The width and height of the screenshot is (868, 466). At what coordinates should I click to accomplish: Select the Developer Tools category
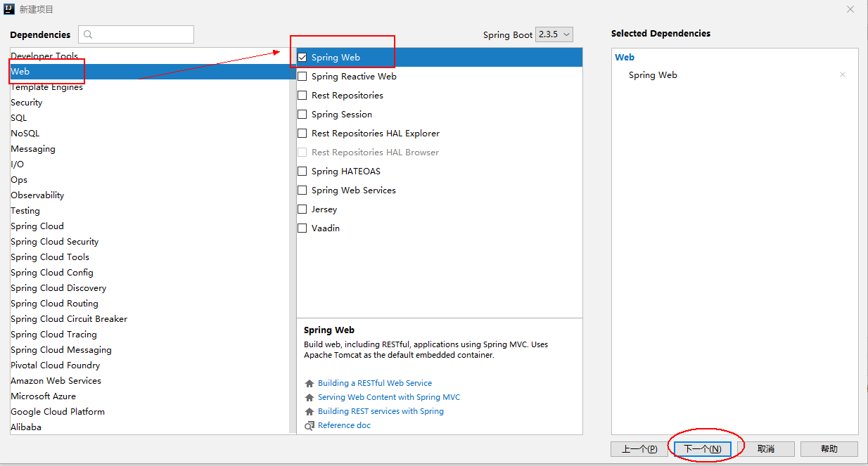tap(149, 56)
